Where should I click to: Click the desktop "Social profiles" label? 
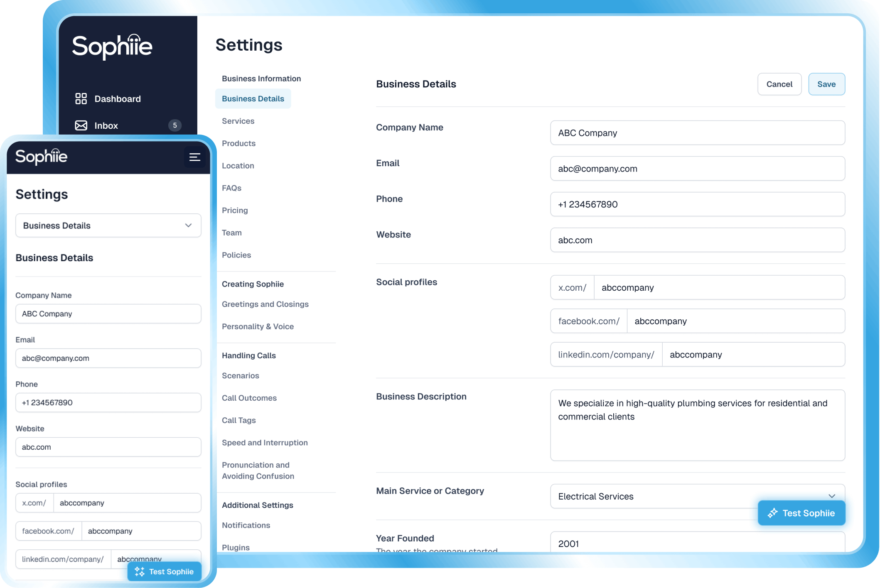tap(407, 282)
